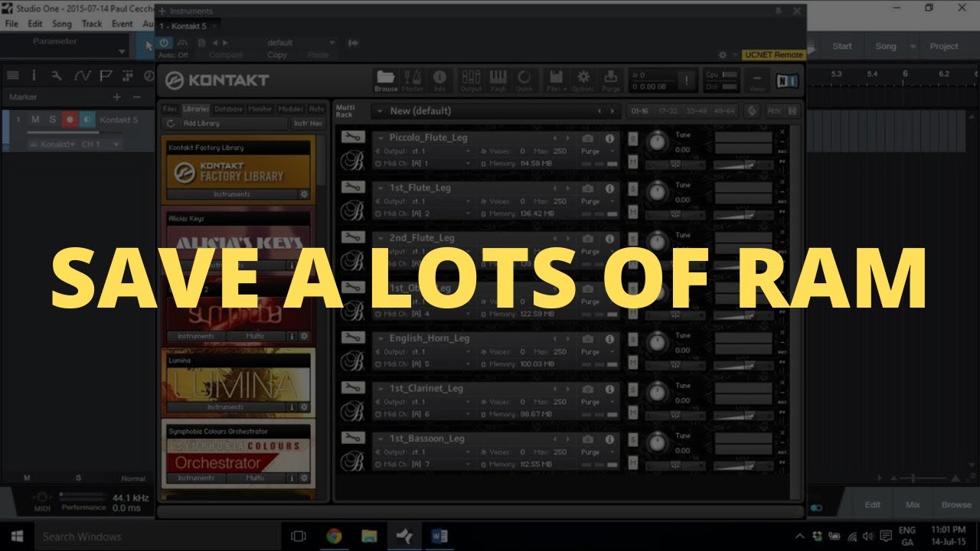Click info icon on 1st_Clarinet_Leg instrument
980x551 pixels.
[x=610, y=388]
